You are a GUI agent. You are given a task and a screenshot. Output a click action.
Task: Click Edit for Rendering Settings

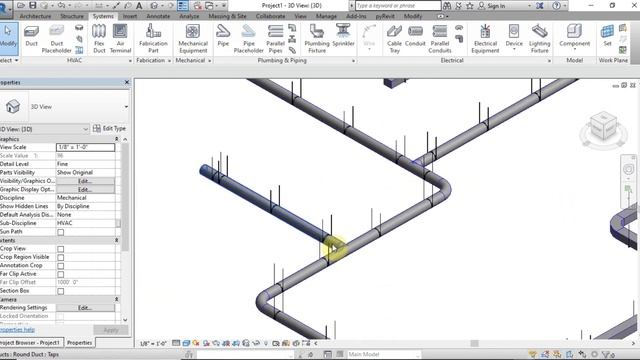pos(85,308)
